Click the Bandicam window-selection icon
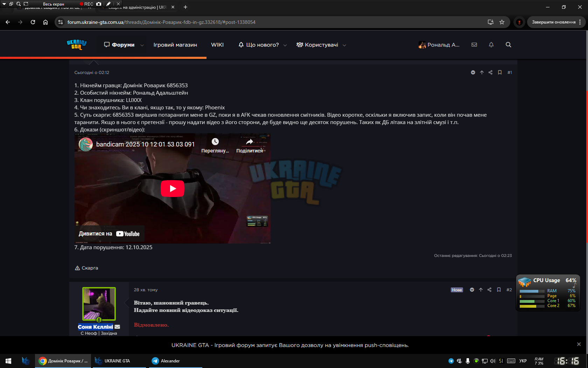This screenshot has width=588, height=368. coord(11,4)
